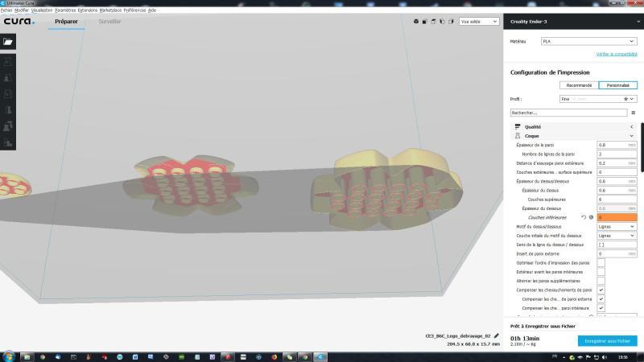The image size is (644, 362).
Task: Open Windows Explorer from the taskbar
Action: click(x=27, y=357)
